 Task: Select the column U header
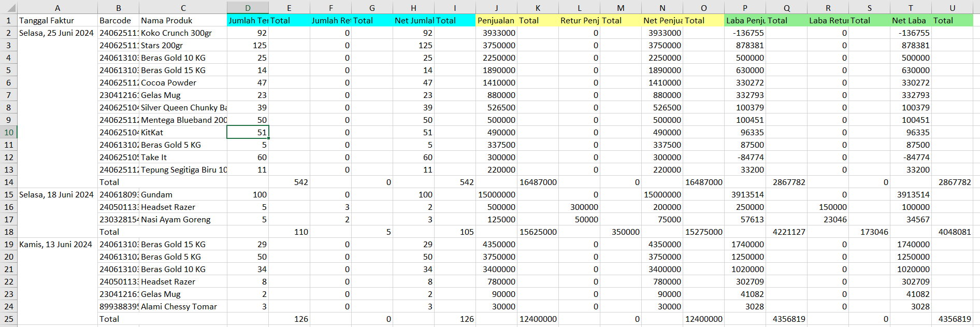(952, 8)
